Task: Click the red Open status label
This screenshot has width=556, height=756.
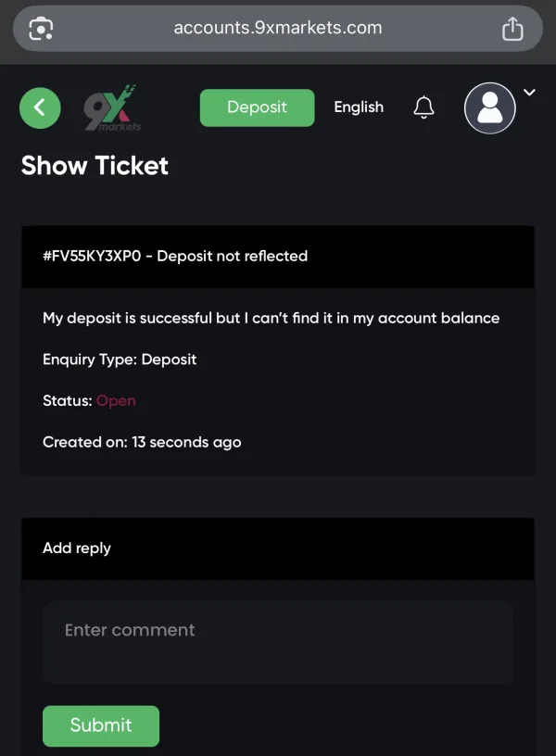Action: pos(116,401)
